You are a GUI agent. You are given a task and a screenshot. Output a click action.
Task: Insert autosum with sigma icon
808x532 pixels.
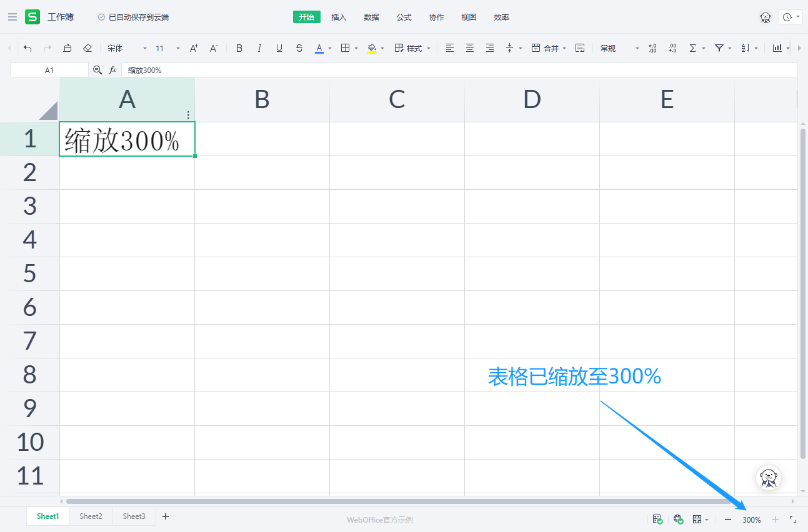(692, 48)
